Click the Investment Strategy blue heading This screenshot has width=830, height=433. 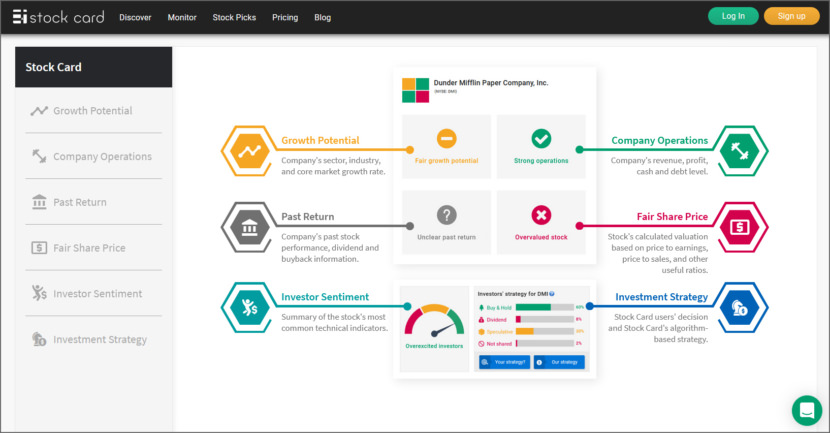(662, 297)
